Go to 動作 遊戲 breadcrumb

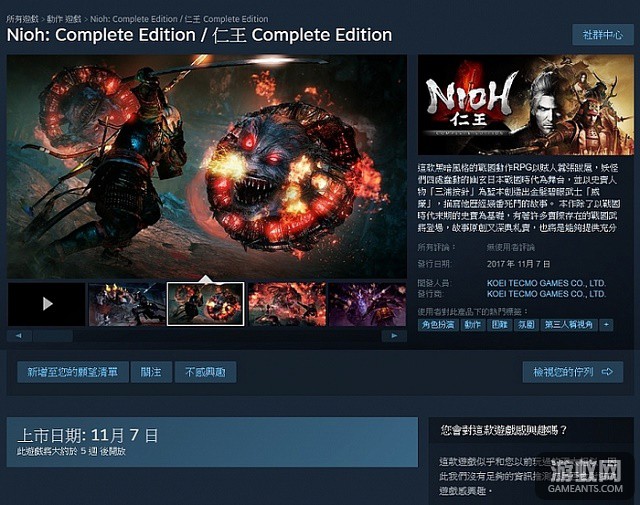click(x=64, y=19)
